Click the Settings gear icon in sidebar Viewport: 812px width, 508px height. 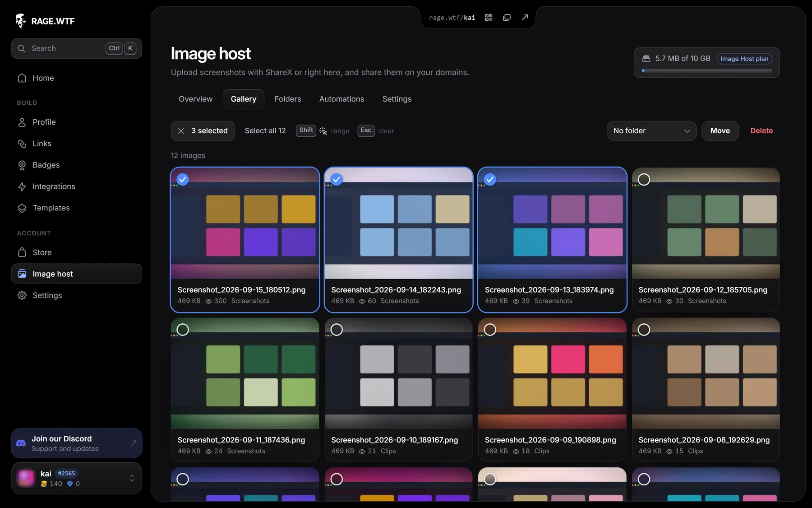(x=22, y=295)
